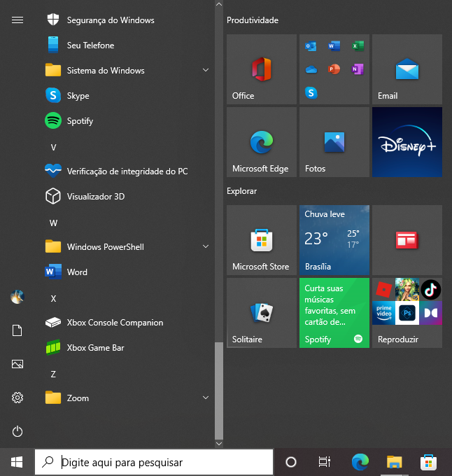This screenshot has height=476, width=452.
Task: Open Skype from the app list
Action: click(127, 96)
